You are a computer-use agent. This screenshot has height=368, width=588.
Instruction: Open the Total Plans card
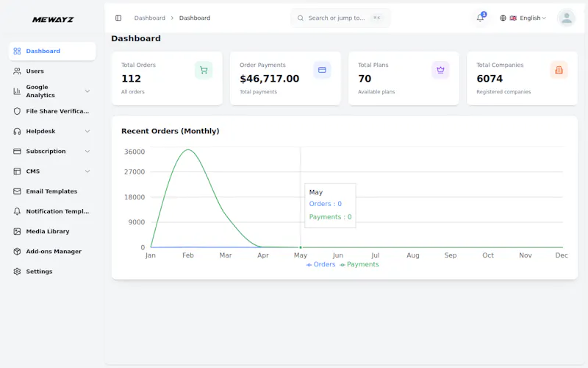pyautogui.click(x=404, y=79)
